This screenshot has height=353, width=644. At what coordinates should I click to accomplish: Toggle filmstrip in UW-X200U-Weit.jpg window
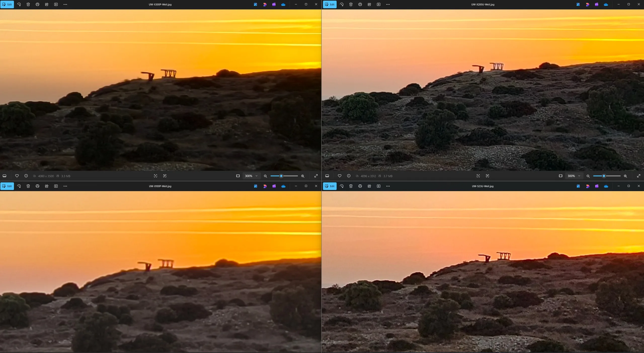327,176
